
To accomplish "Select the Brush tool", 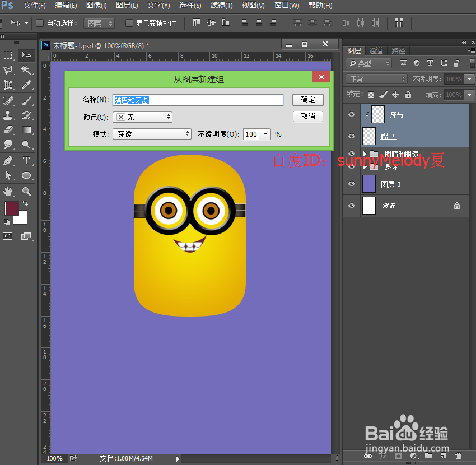I will coord(26,100).
